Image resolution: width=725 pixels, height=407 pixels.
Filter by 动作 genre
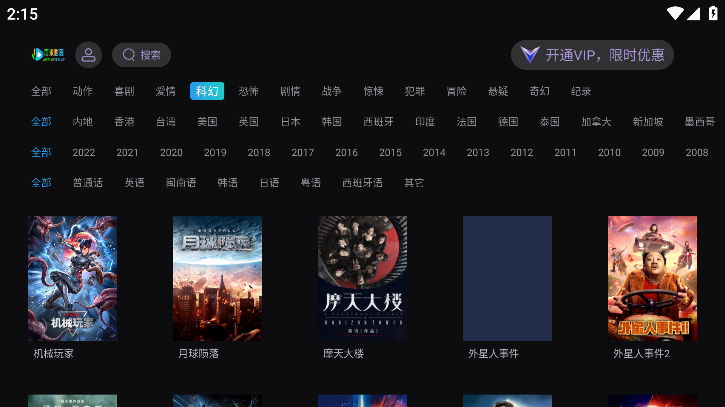pos(83,91)
